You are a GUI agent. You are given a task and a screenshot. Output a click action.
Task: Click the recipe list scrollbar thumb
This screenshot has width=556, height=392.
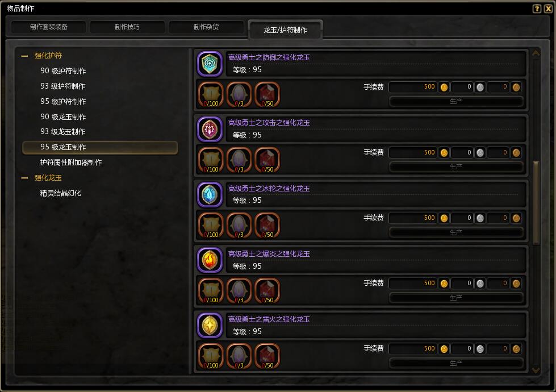(536, 203)
